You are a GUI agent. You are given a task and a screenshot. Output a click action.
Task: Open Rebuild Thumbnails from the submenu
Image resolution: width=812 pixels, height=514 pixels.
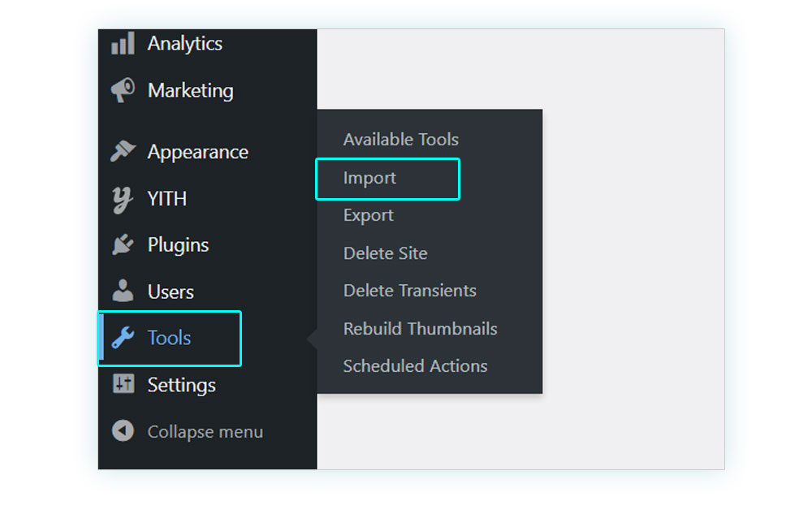click(420, 329)
